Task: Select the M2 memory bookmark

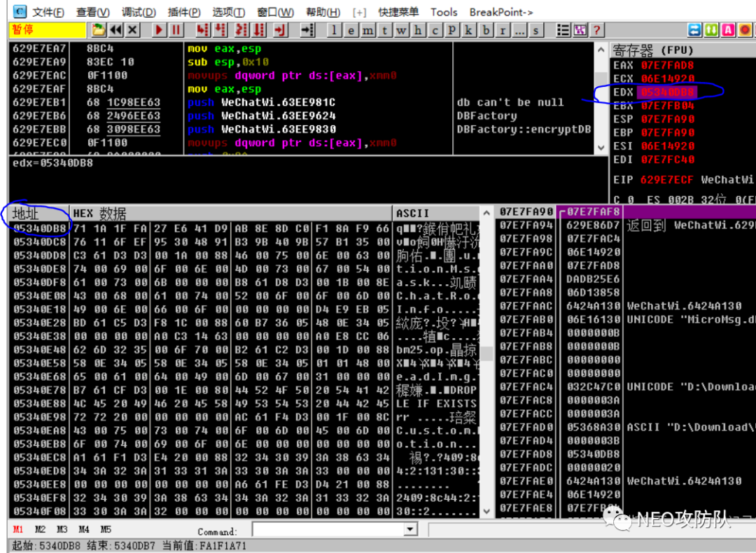Action: click(40, 529)
